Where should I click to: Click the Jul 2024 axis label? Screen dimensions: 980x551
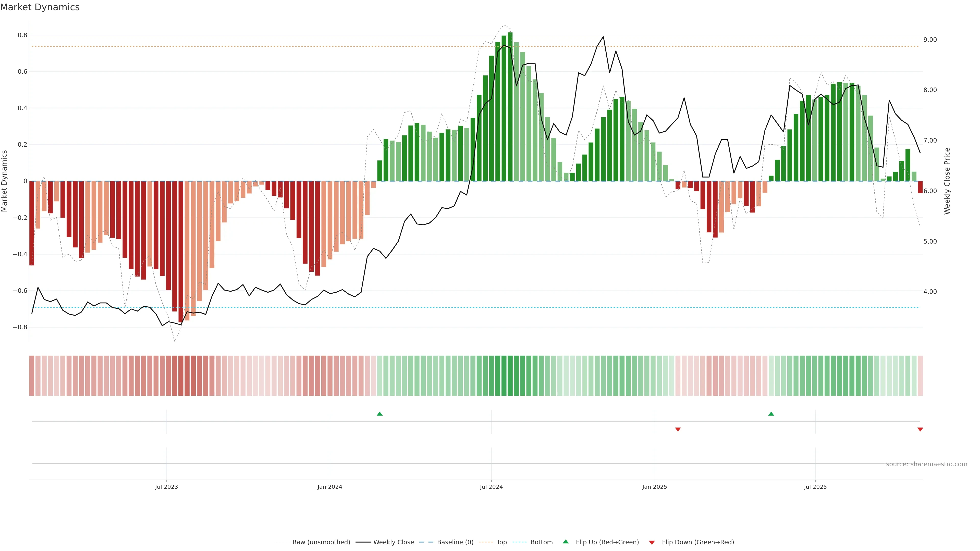pos(491,487)
